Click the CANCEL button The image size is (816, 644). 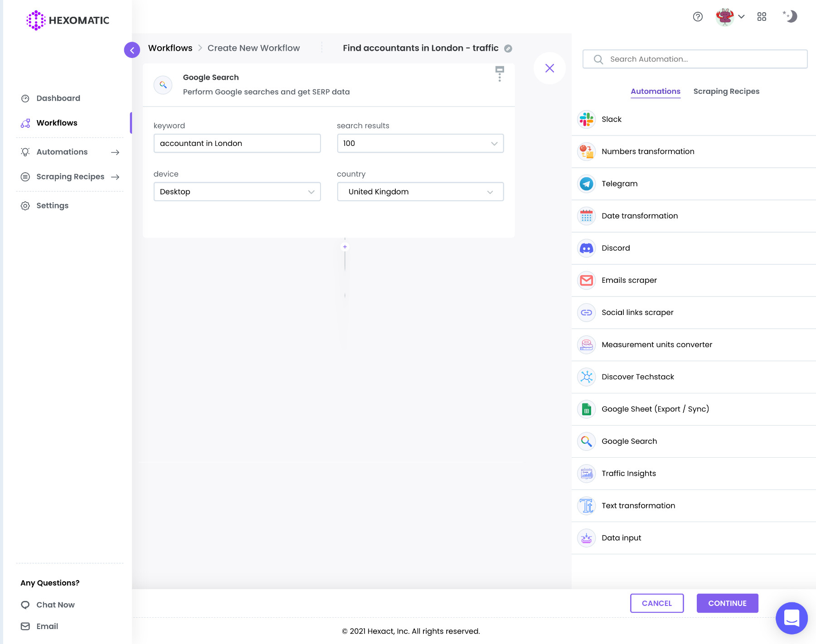(x=657, y=603)
